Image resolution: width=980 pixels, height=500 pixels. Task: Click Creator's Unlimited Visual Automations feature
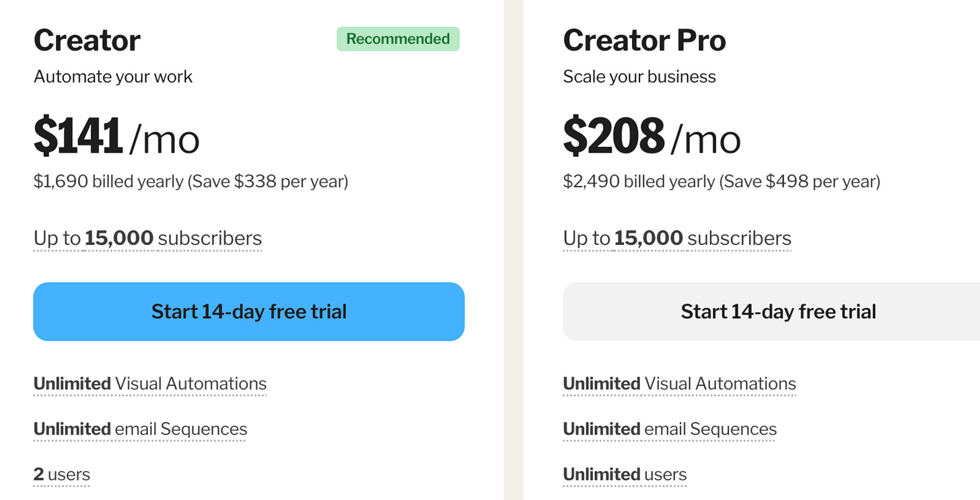click(x=150, y=384)
